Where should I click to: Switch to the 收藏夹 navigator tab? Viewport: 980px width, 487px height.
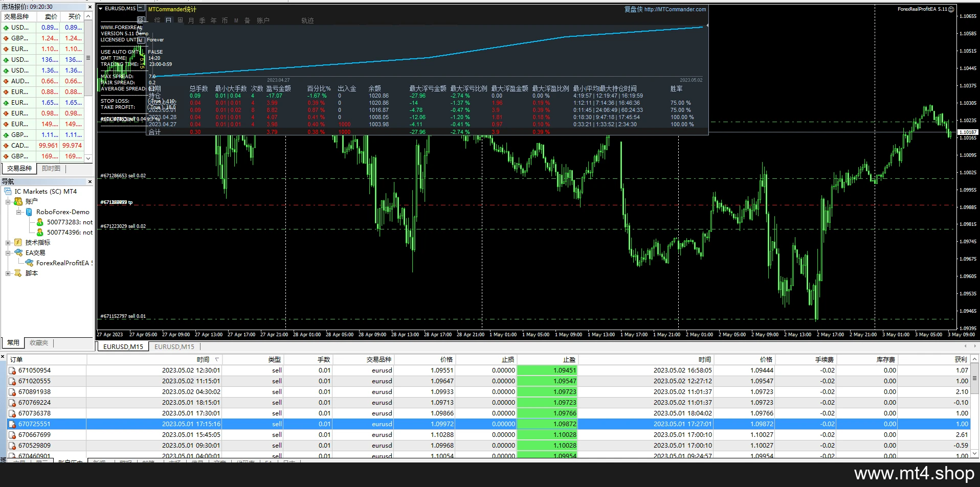click(x=39, y=343)
